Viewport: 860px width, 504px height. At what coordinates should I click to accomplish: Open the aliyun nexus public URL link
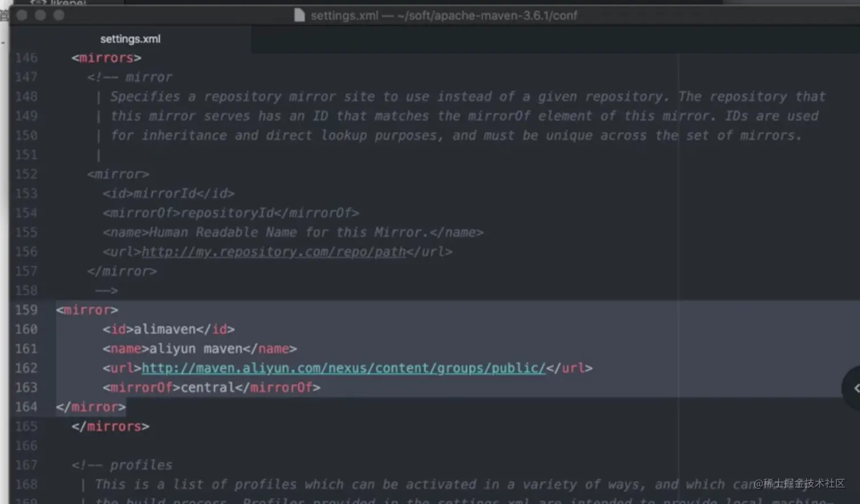coord(344,368)
